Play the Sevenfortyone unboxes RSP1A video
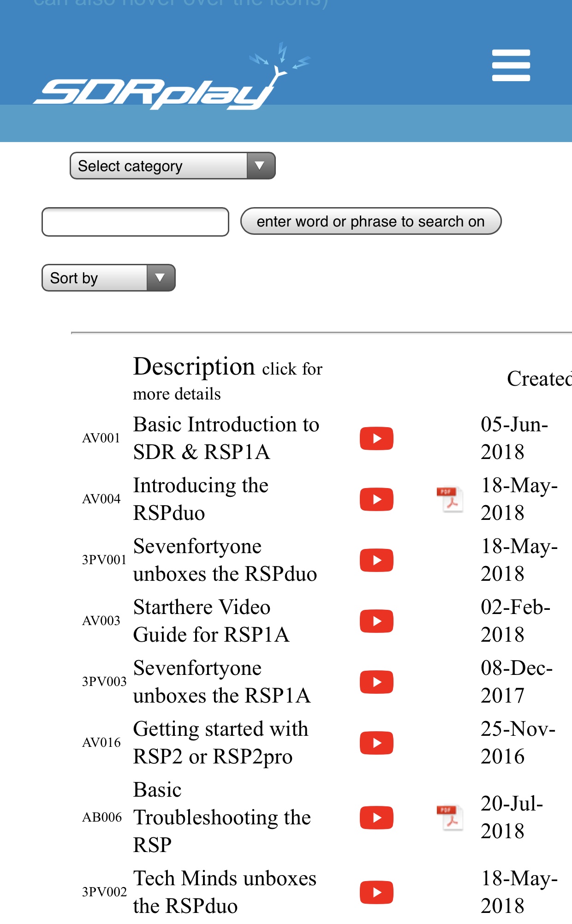The height and width of the screenshot is (924, 572). 376,682
